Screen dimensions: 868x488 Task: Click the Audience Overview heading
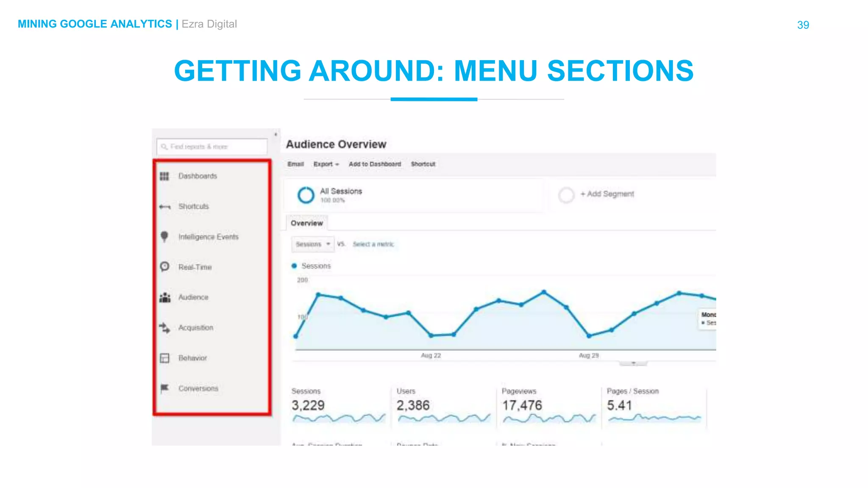[x=336, y=144]
